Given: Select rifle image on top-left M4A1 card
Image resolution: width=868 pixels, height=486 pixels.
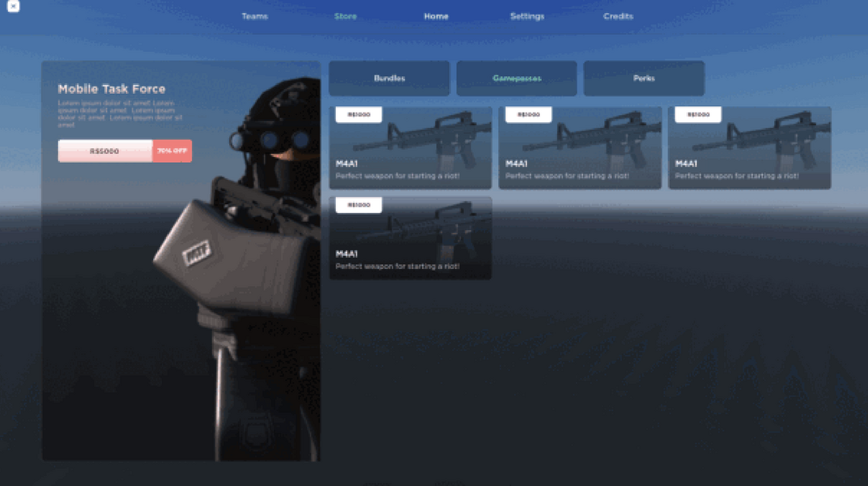Looking at the screenshot, I should point(429,136).
